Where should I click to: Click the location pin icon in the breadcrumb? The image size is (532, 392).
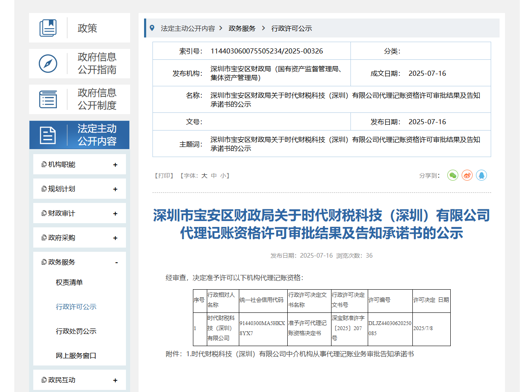153,28
